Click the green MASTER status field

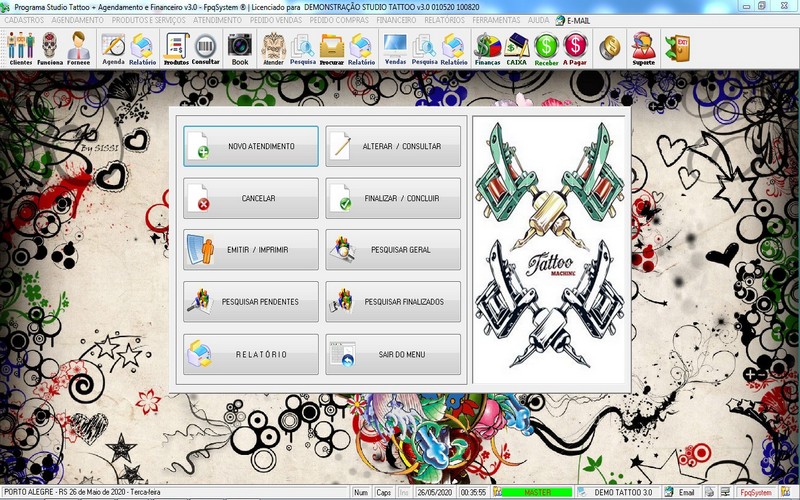(x=537, y=492)
